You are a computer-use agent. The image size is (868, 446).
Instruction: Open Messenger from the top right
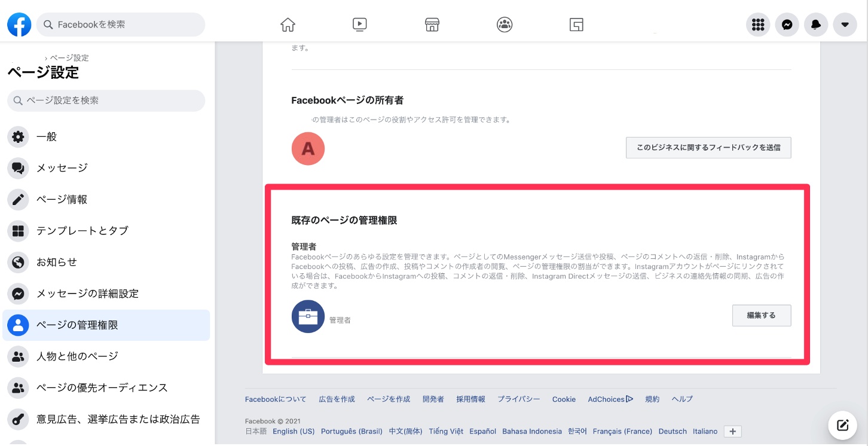(x=787, y=25)
